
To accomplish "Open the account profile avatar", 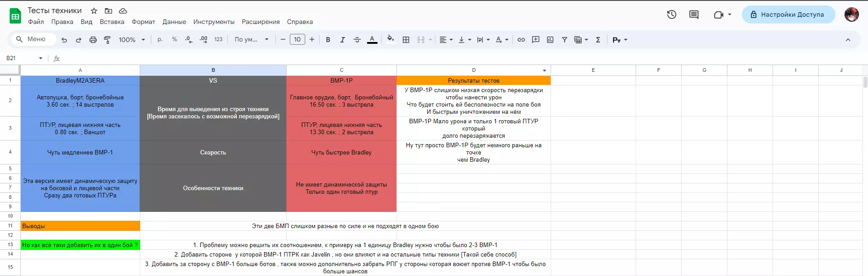I will (852, 14).
